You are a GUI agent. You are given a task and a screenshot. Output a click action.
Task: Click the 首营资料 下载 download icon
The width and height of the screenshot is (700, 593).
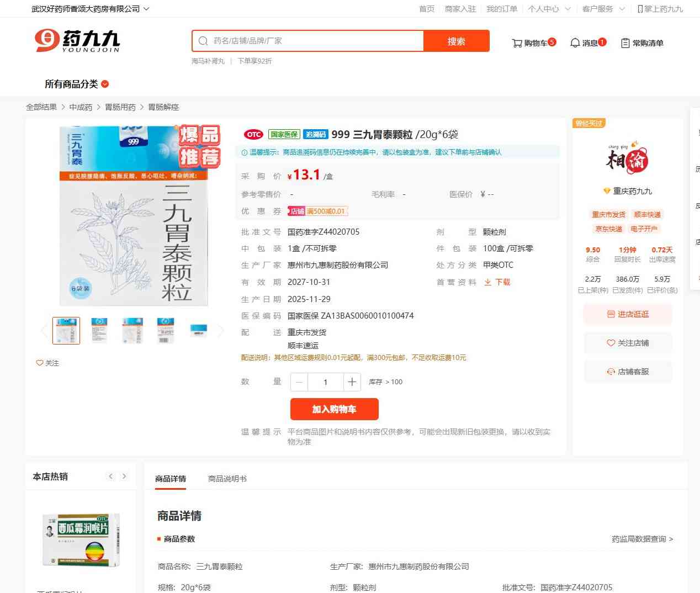tap(488, 282)
